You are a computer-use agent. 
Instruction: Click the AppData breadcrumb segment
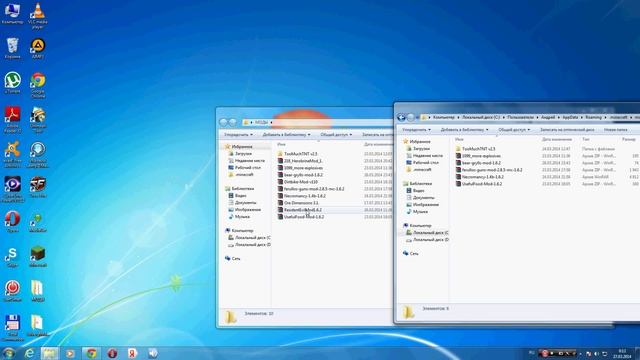tap(570, 117)
